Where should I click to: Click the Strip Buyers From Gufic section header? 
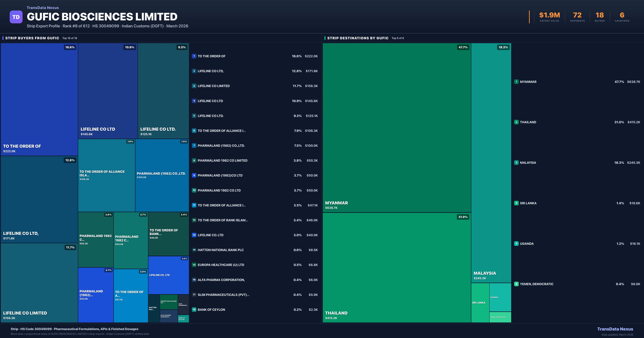[x=32, y=38]
